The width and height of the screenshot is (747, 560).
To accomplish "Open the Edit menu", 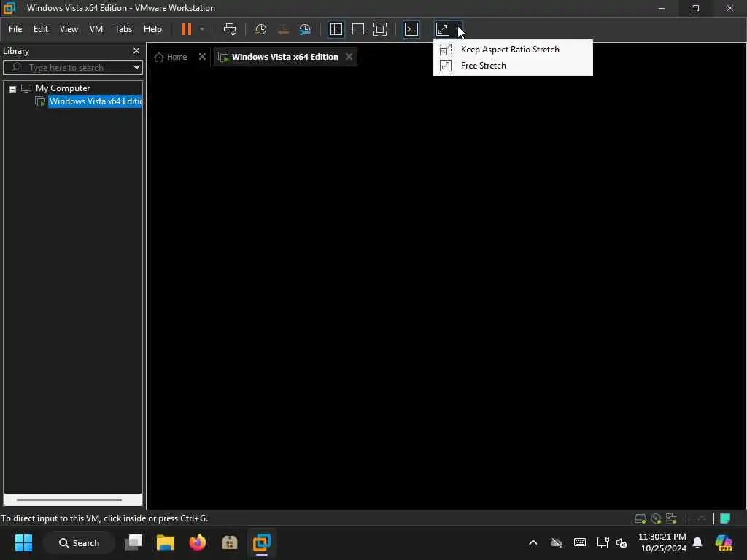I will click(41, 29).
